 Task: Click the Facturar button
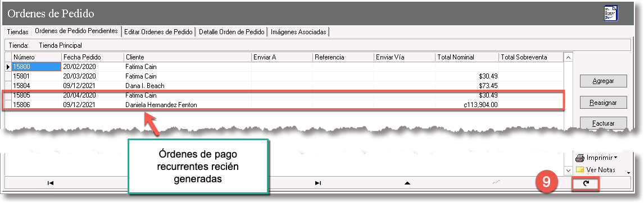(x=604, y=122)
